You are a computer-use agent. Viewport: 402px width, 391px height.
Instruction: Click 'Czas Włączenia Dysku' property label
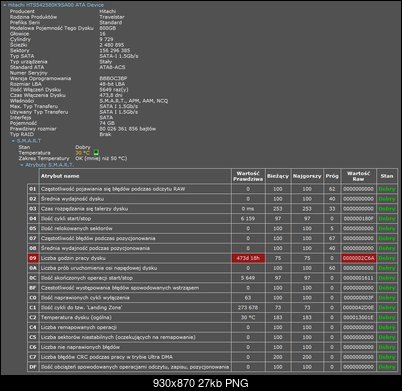[38, 95]
